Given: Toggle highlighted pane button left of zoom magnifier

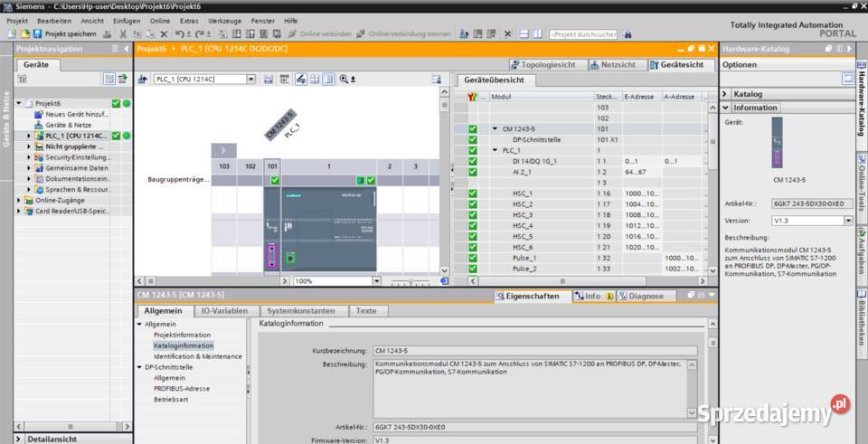Looking at the screenshot, I should (x=329, y=80).
